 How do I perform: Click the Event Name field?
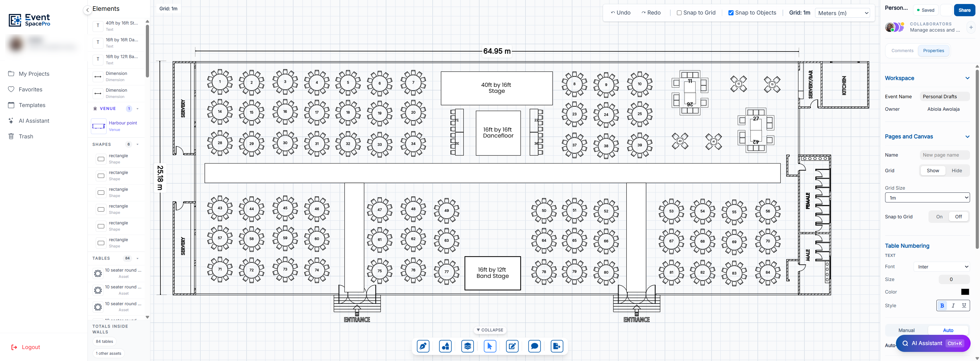944,97
